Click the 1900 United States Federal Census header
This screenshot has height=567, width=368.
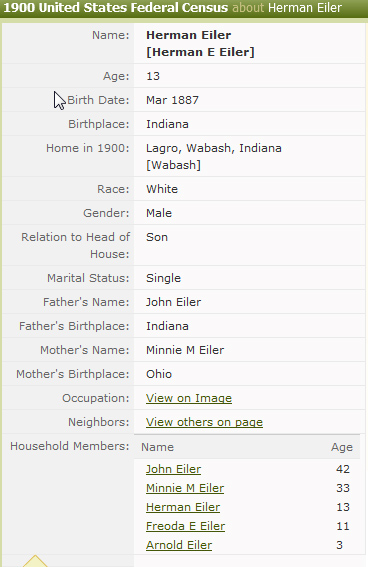(116, 8)
